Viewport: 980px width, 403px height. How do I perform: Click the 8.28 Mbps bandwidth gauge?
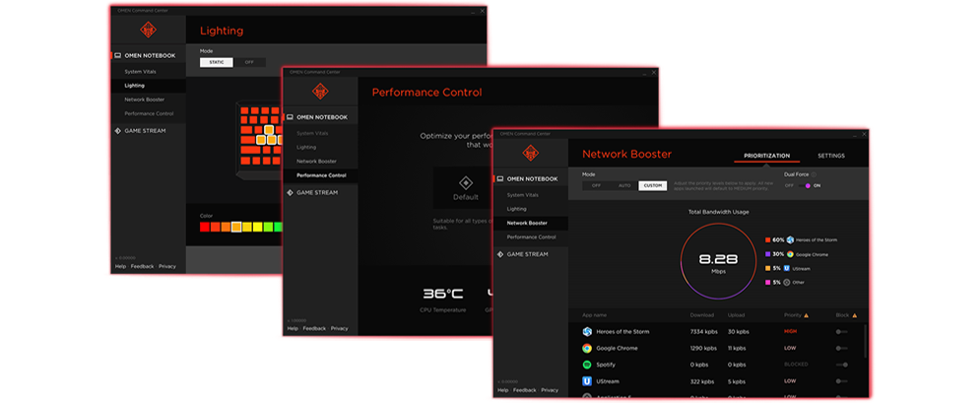click(717, 260)
